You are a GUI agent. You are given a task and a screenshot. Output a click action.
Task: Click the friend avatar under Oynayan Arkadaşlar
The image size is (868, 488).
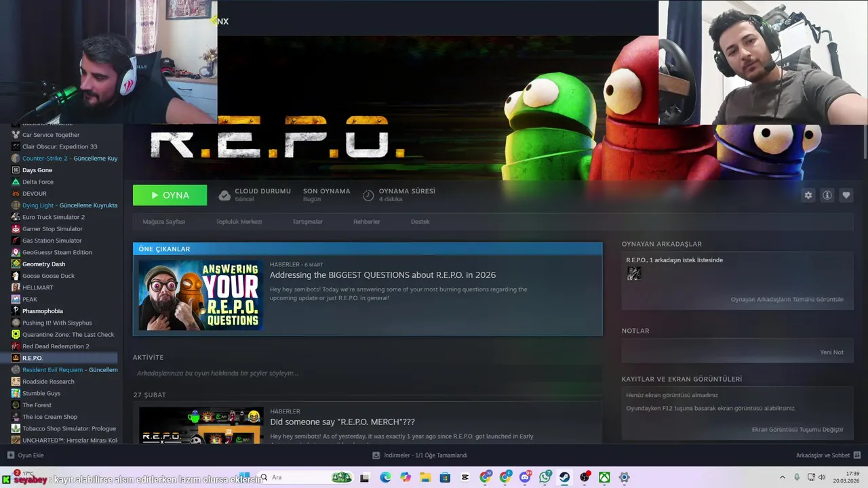tap(634, 273)
